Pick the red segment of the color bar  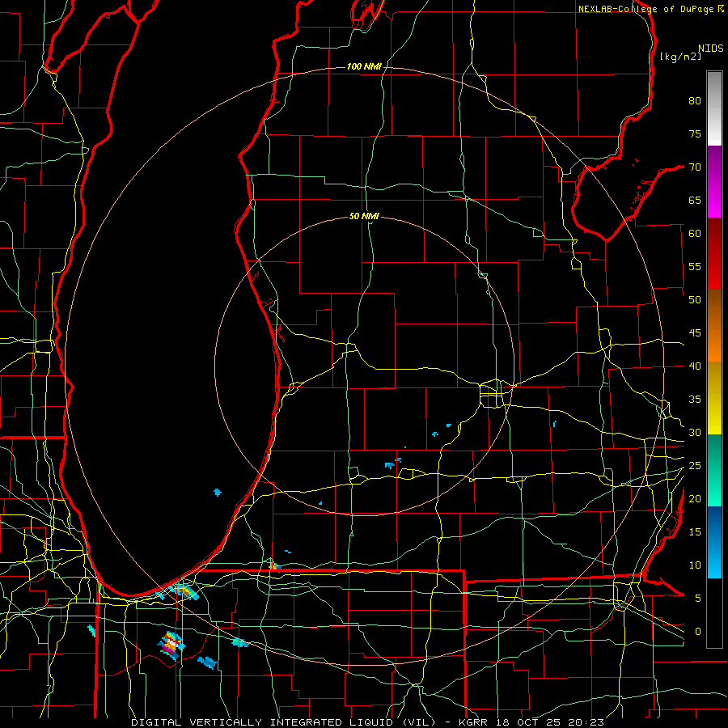coord(714,254)
